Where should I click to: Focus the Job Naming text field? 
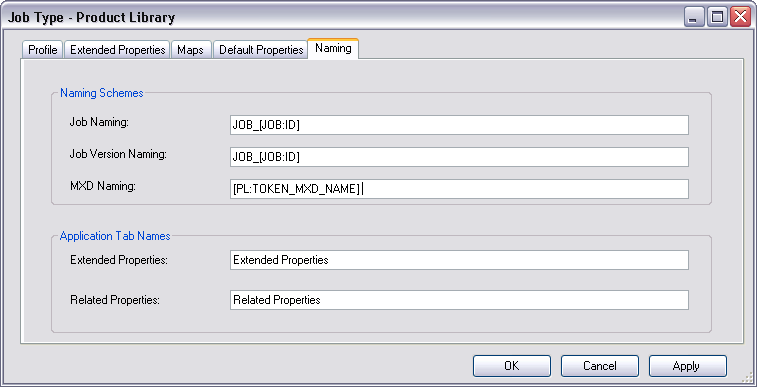459,125
